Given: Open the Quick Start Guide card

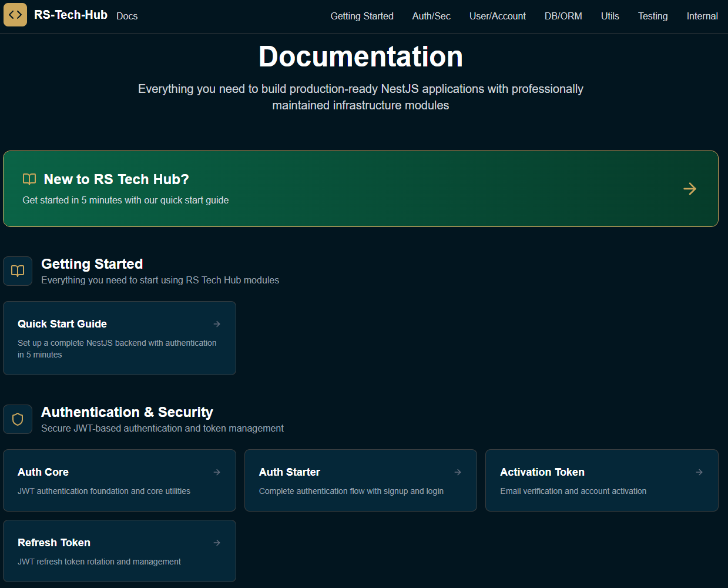Looking at the screenshot, I should pyautogui.click(x=119, y=338).
